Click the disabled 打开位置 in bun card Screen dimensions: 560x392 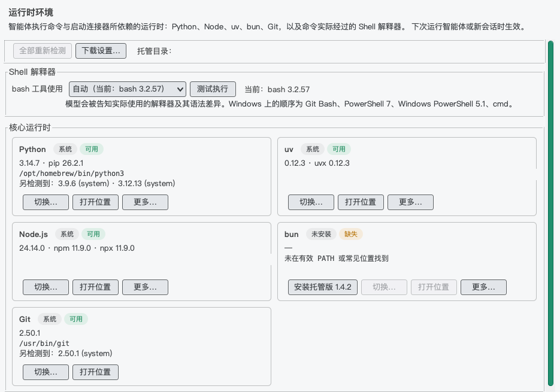tap(434, 287)
